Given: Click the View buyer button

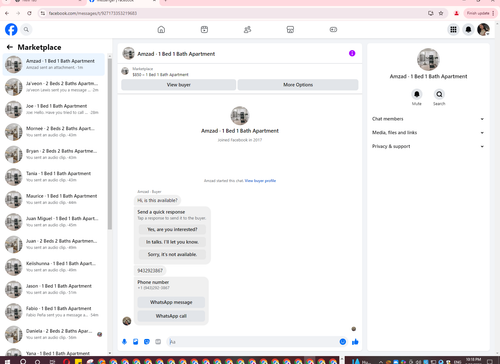Looking at the screenshot, I should (179, 85).
